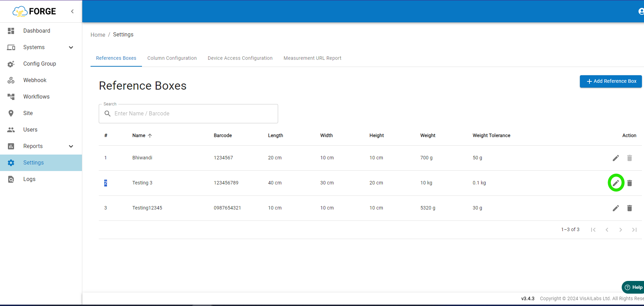Open Webhook in the sidebar
This screenshot has width=644, height=306.
41,80
